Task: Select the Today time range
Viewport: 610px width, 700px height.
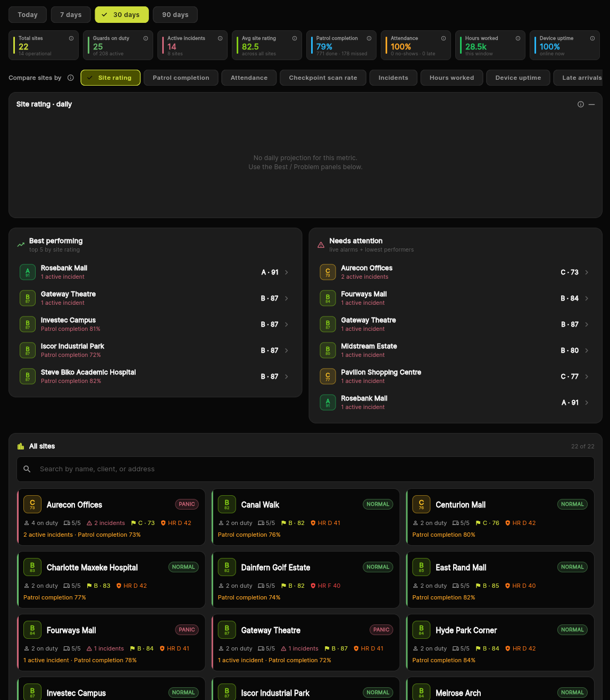Action: [x=28, y=15]
